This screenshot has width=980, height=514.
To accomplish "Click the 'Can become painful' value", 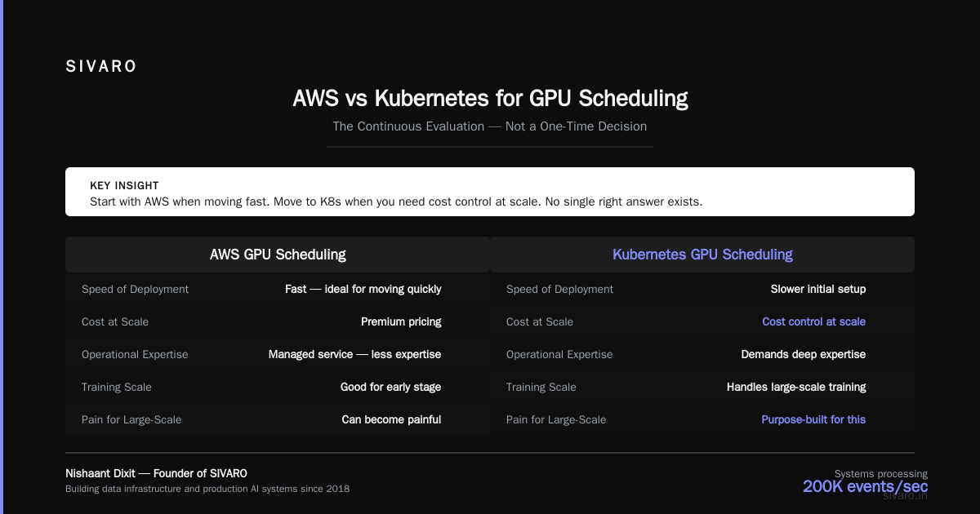I will click(391, 419).
